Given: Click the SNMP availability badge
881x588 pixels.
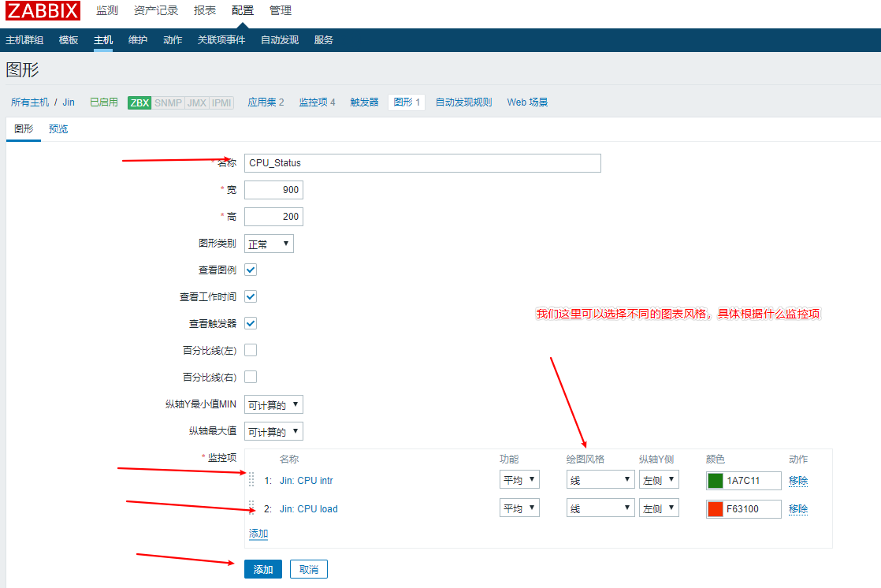Looking at the screenshot, I should pyautogui.click(x=168, y=102).
